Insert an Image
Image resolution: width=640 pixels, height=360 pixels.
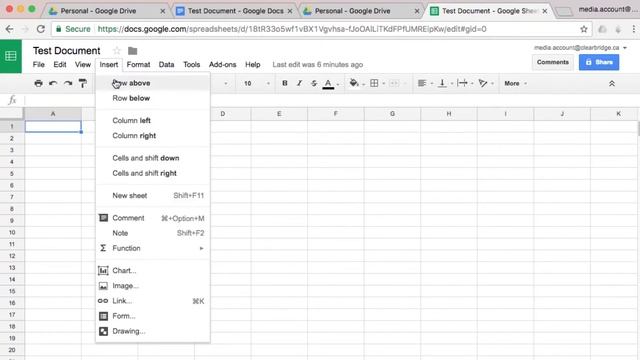click(x=153, y=286)
